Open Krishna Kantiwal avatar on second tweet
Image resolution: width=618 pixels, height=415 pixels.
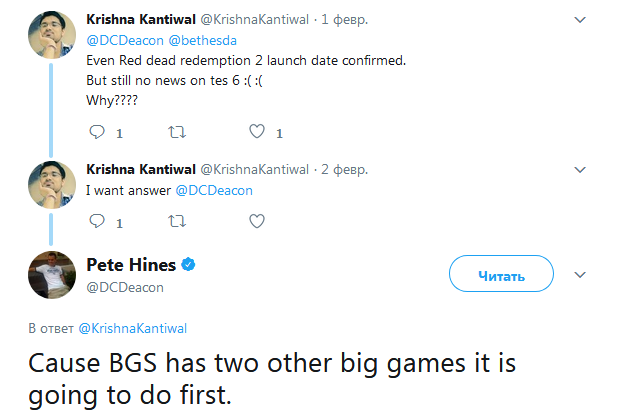(52, 185)
